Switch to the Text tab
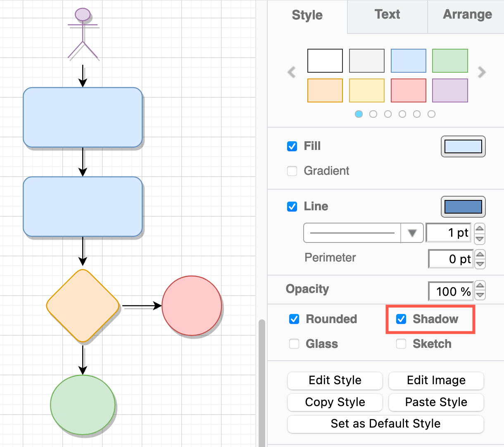 pos(387,14)
